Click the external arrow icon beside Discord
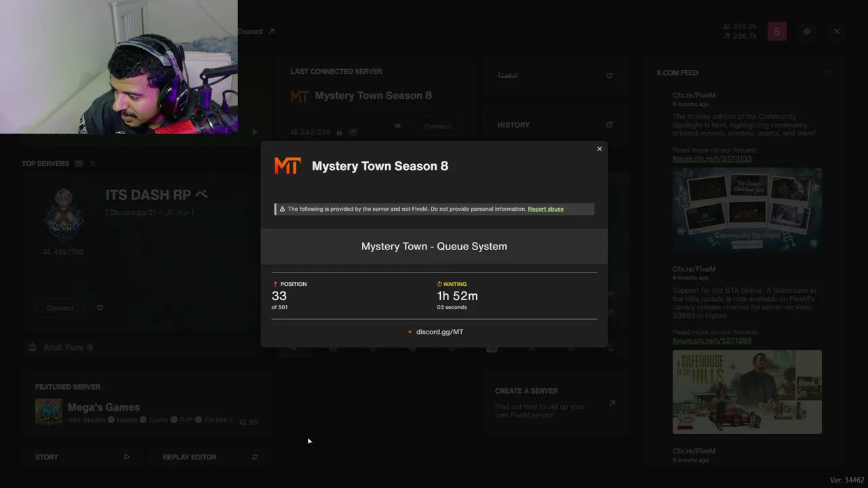 click(271, 31)
